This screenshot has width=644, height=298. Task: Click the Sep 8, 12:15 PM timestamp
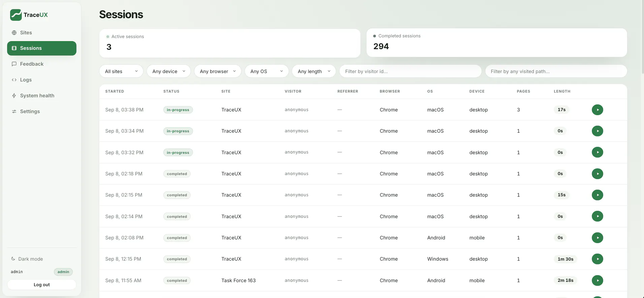(x=123, y=259)
